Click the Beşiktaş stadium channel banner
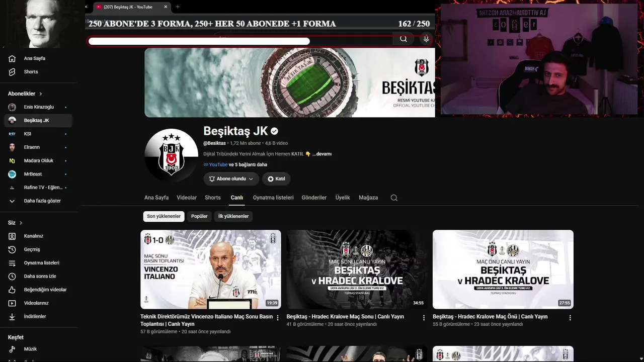The image size is (644, 362). [x=290, y=82]
